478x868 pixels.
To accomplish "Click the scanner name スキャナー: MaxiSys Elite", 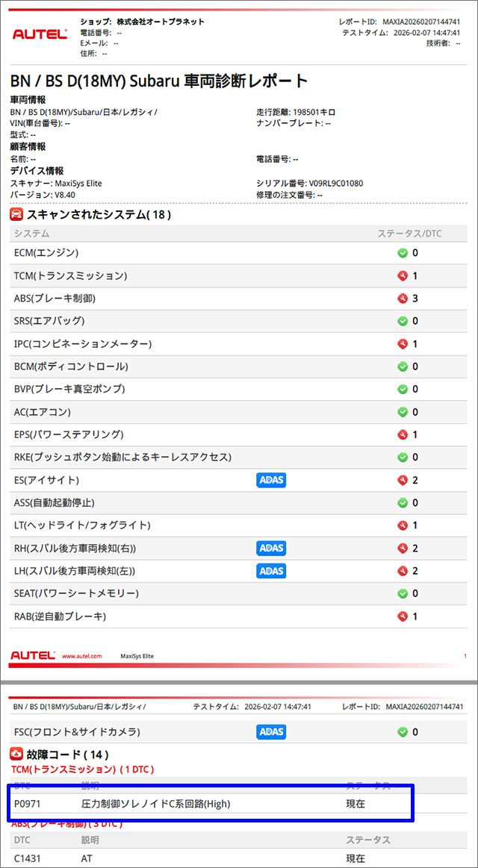I will (x=57, y=184).
